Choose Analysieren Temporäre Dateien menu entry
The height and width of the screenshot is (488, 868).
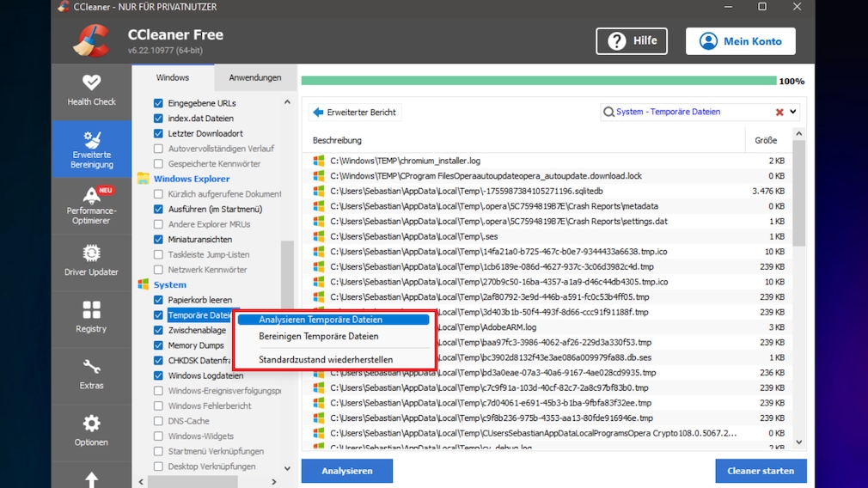tap(333, 320)
